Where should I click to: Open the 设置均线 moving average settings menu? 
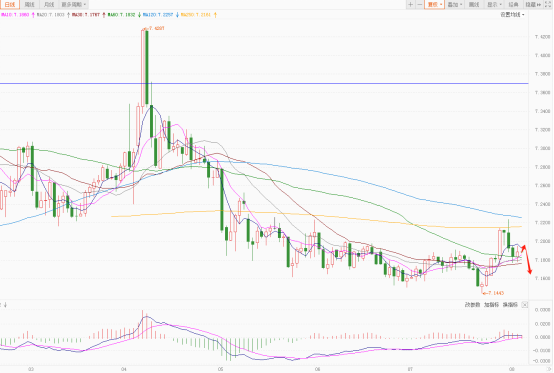tap(512, 15)
